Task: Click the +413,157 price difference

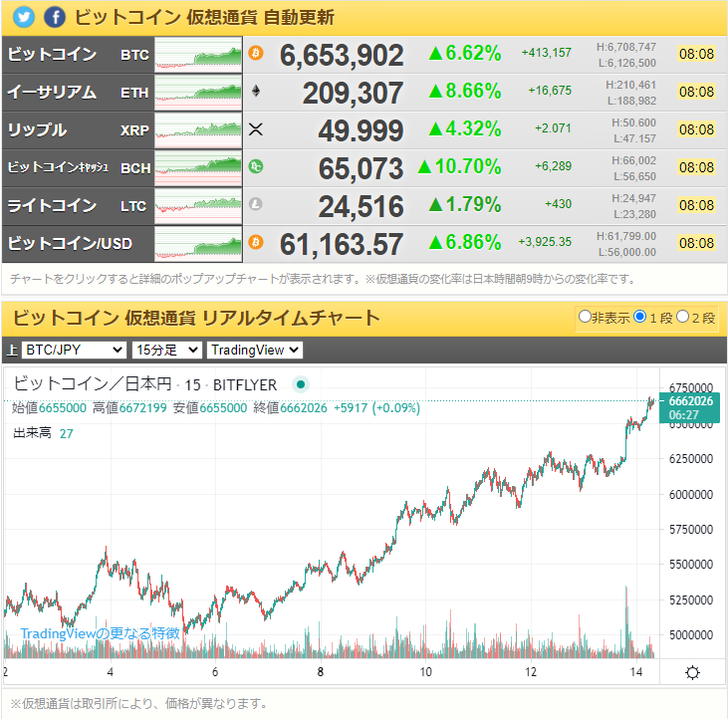Action: click(547, 53)
